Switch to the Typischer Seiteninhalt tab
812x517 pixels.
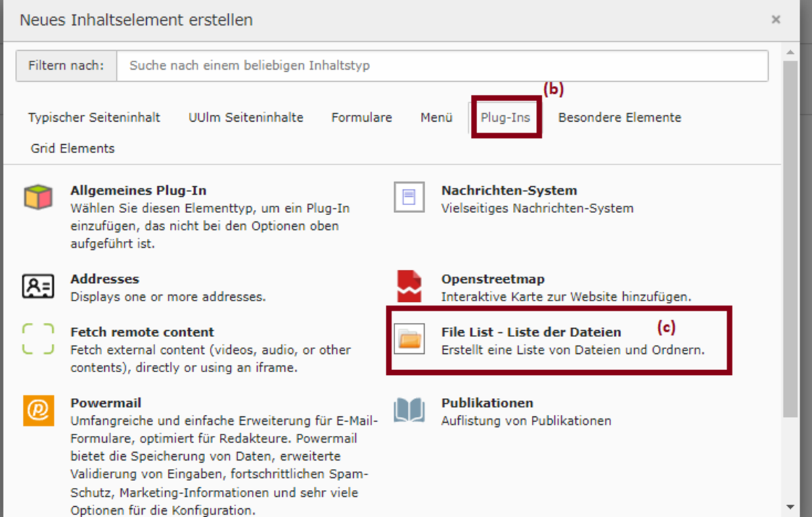click(x=94, y=118)
